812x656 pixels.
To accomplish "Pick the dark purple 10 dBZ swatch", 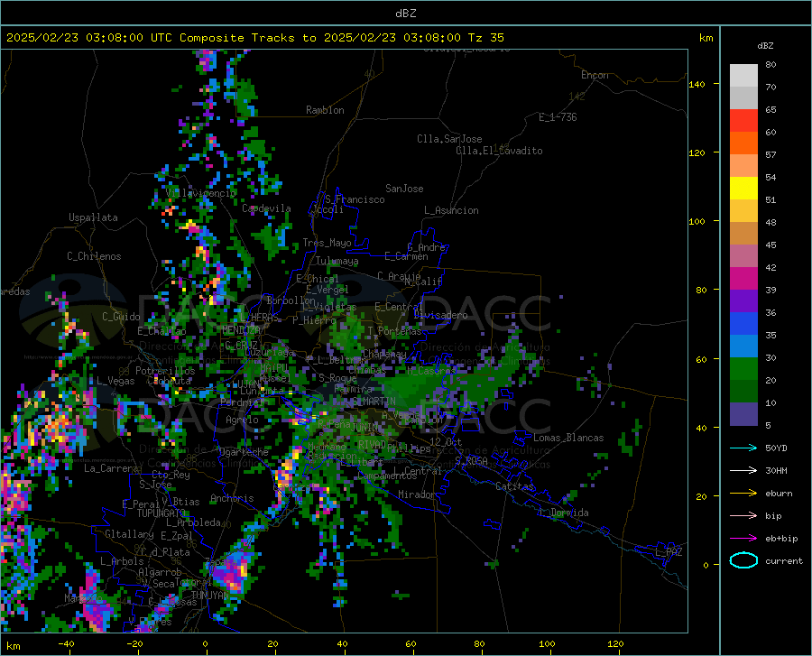I will [x=743, y=413].
